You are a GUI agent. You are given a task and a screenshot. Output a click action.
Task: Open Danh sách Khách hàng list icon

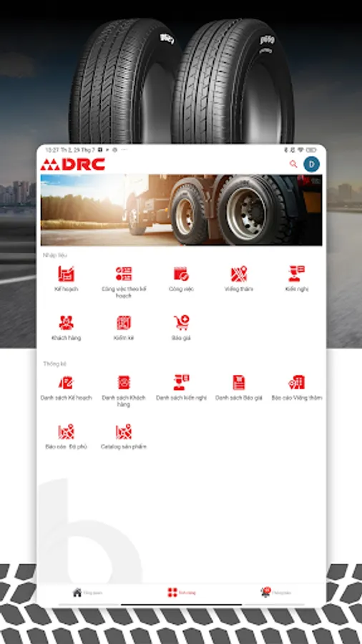point(124,382)
